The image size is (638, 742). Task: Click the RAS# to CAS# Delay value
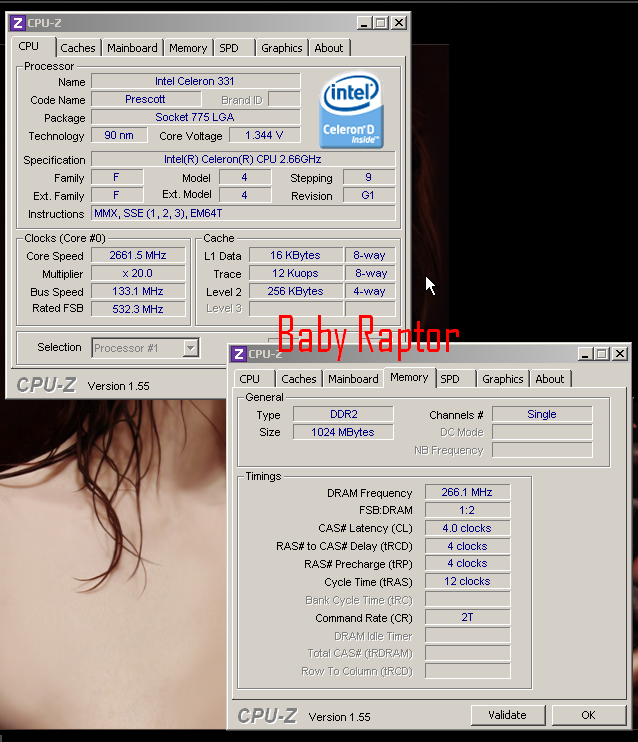click(468, 546)
